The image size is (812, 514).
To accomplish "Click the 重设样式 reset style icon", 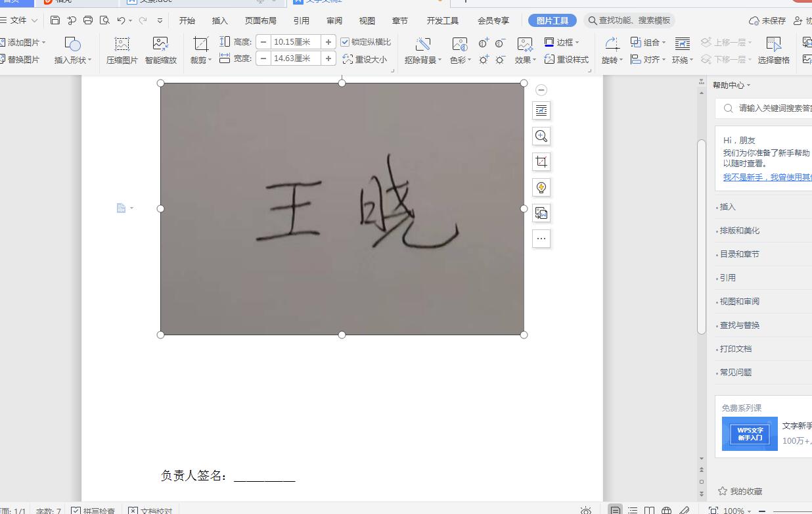I will 568,59.
